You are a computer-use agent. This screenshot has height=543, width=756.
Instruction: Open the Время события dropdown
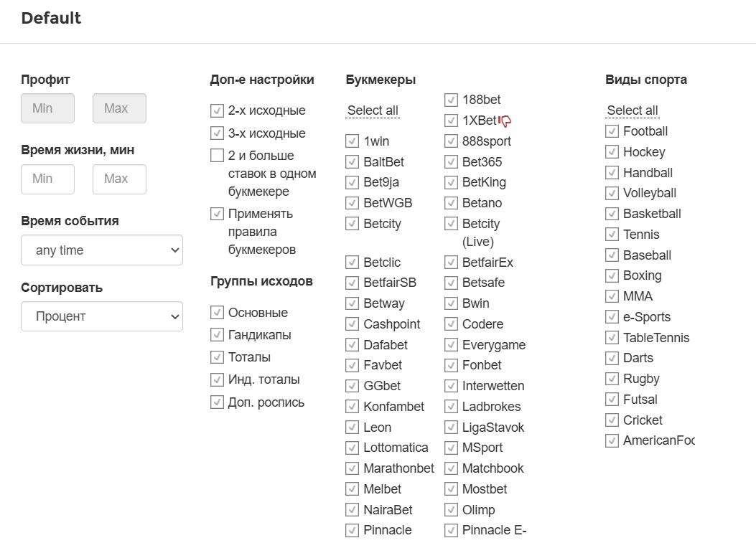coord(102,250)
